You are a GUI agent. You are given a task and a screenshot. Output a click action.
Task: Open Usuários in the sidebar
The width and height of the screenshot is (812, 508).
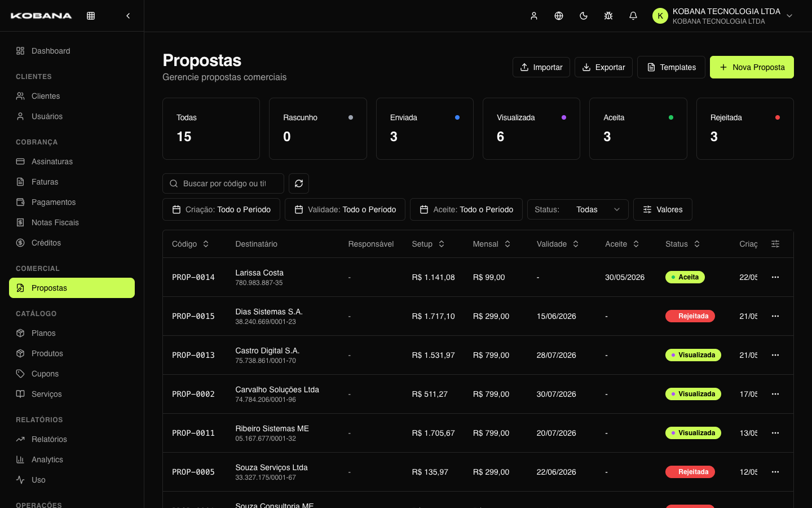72,116
